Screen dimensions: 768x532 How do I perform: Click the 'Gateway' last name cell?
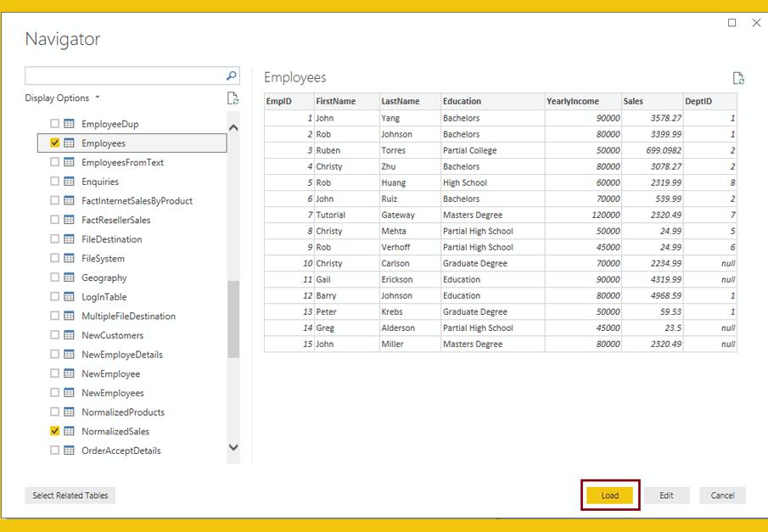[x=410, y=215]
